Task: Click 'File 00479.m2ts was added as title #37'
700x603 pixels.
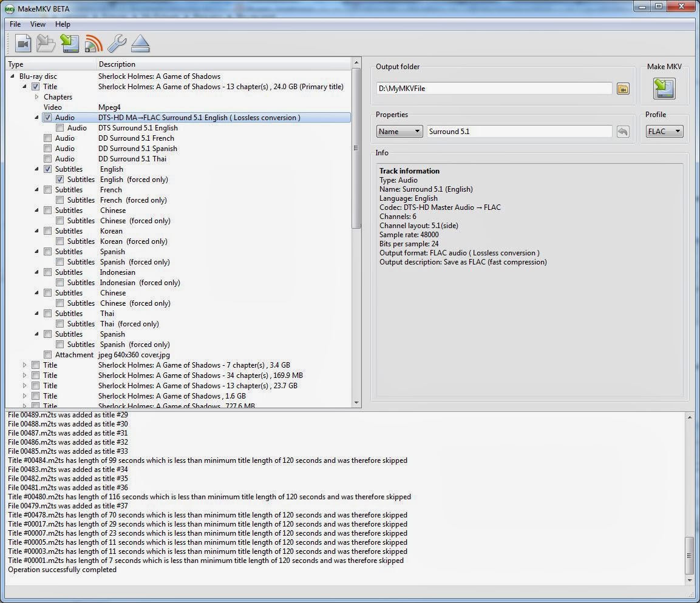Action: pyautogui.click(x=68, y=506)
